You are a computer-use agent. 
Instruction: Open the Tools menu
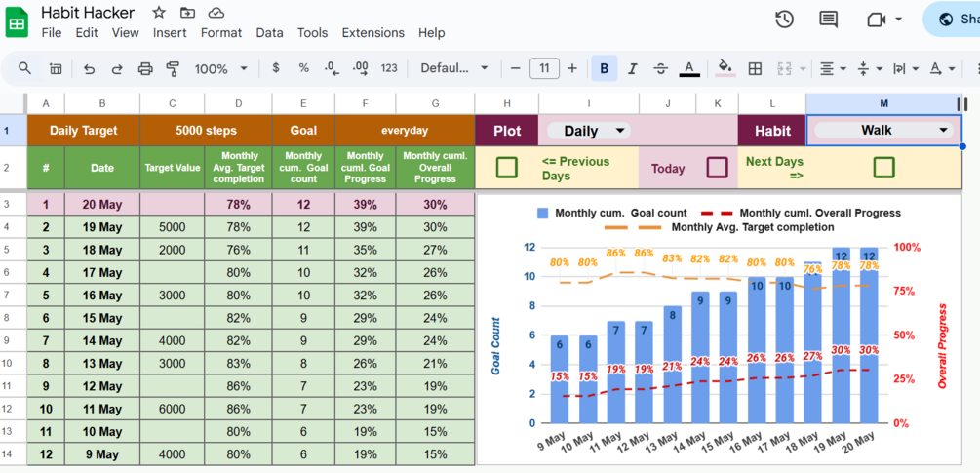point(312,33)
